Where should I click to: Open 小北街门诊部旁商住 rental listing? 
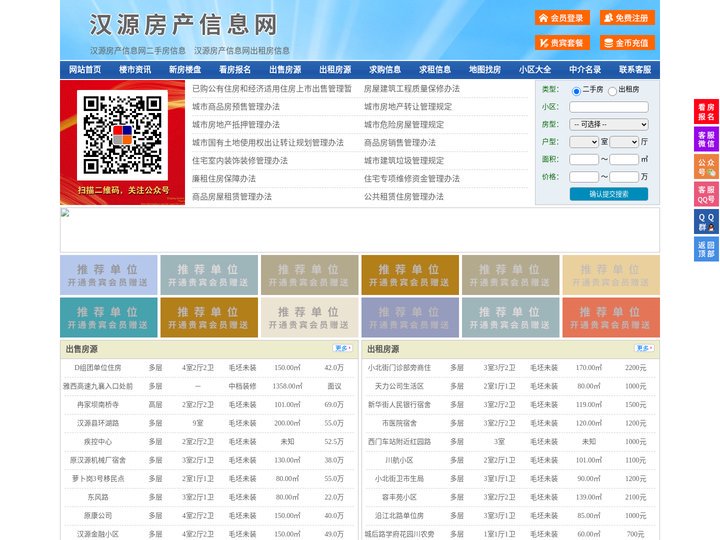coord(399,368)
